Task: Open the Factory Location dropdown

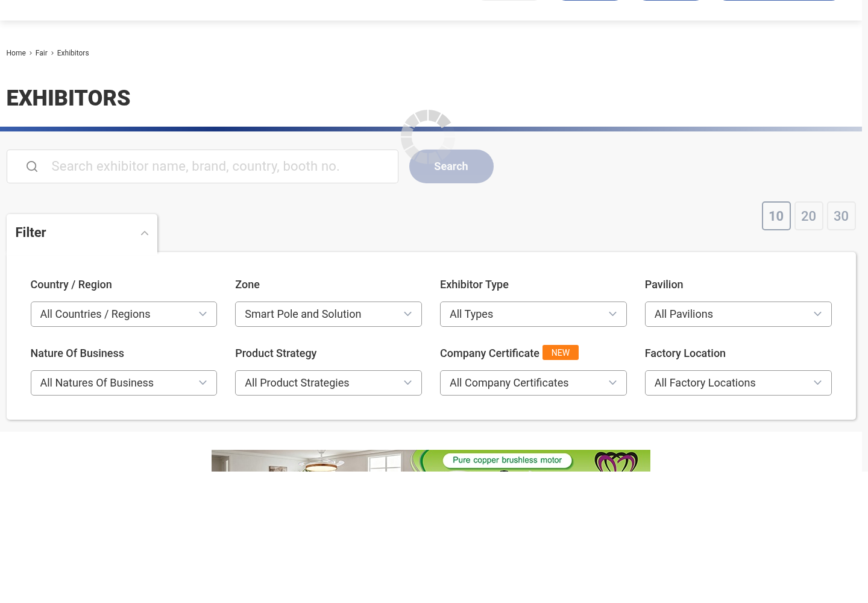Action: (738, 383)
